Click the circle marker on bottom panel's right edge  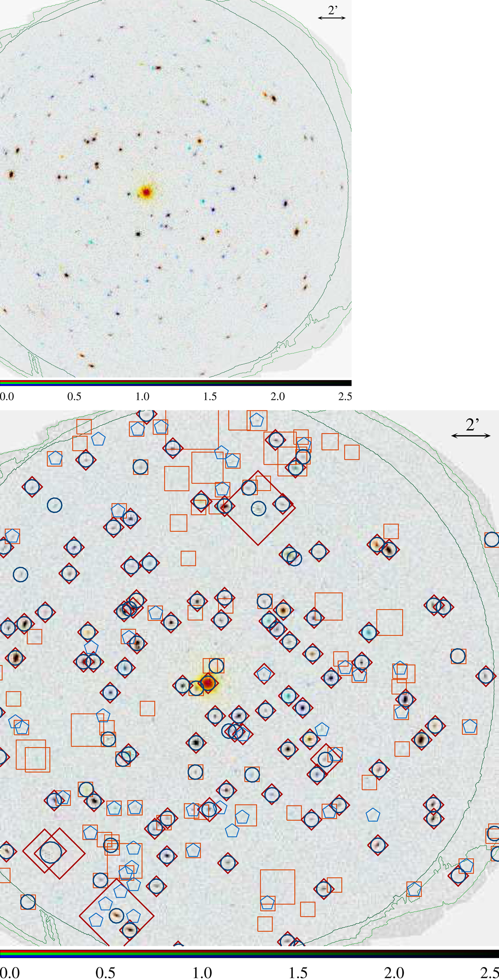[492, 540]
